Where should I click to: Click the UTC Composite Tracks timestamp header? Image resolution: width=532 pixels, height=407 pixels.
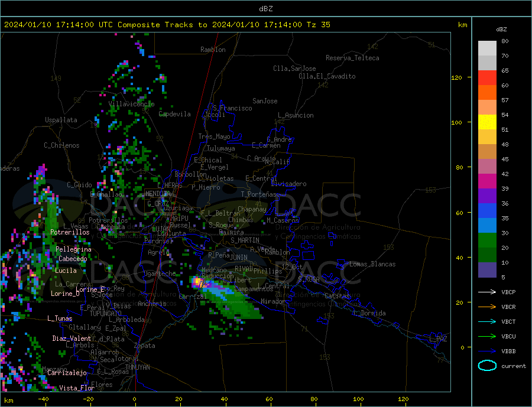point(167,25)
